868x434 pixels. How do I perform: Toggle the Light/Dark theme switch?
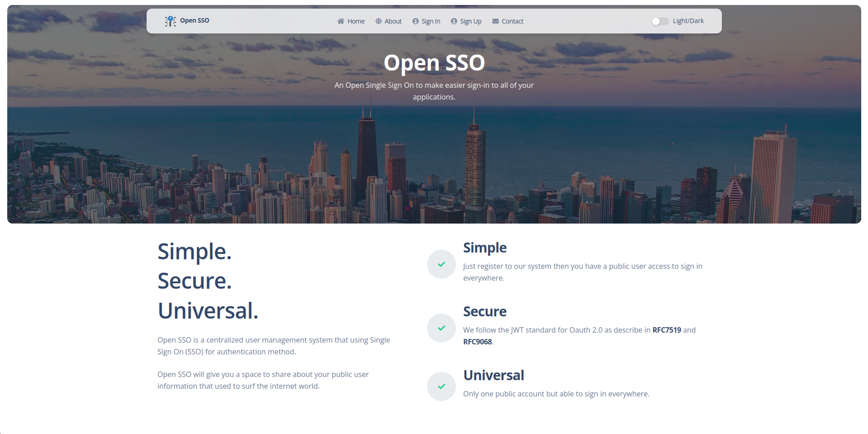click(x=660, y=21)
